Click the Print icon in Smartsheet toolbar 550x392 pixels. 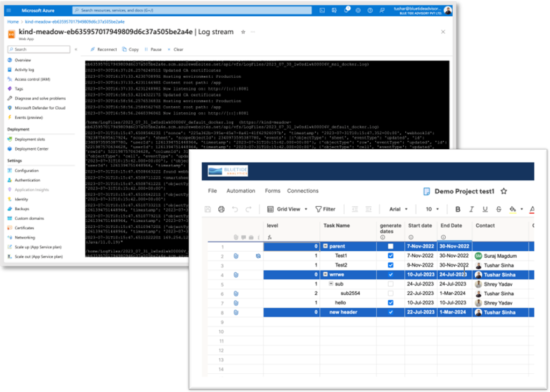click(221, 209)
